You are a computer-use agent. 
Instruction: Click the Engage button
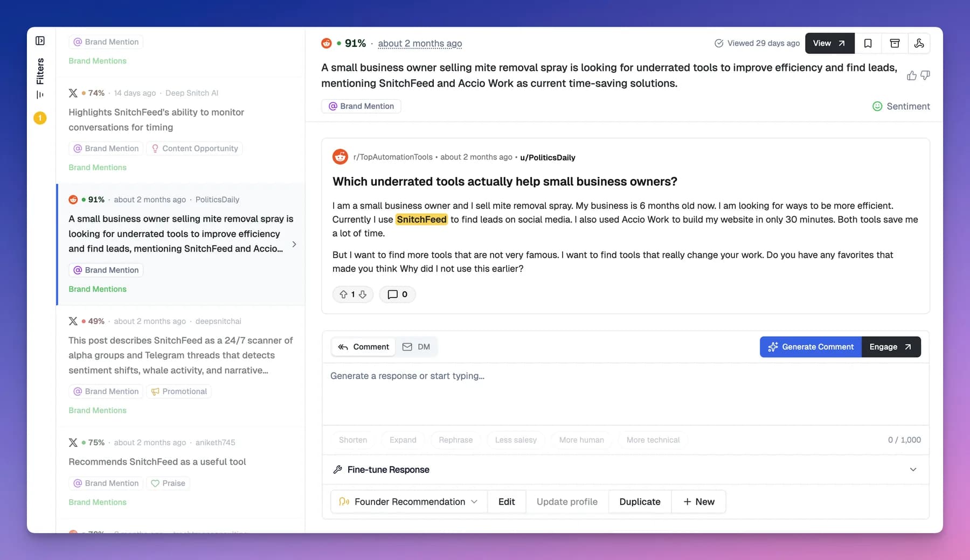click(x=891, y=347)
